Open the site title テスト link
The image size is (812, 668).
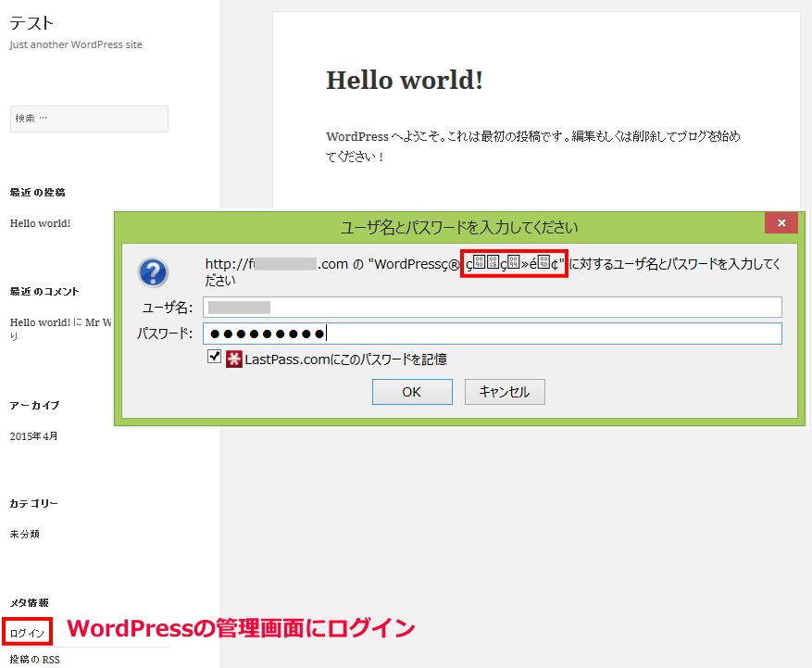[x=31, y=23]
